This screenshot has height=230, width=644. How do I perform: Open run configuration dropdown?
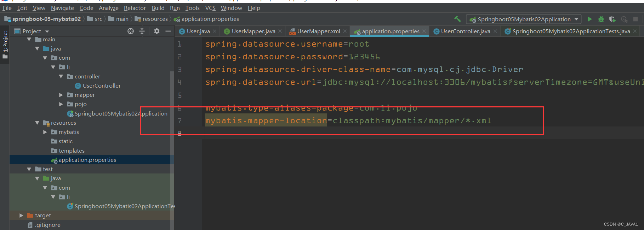coord(524,19)
